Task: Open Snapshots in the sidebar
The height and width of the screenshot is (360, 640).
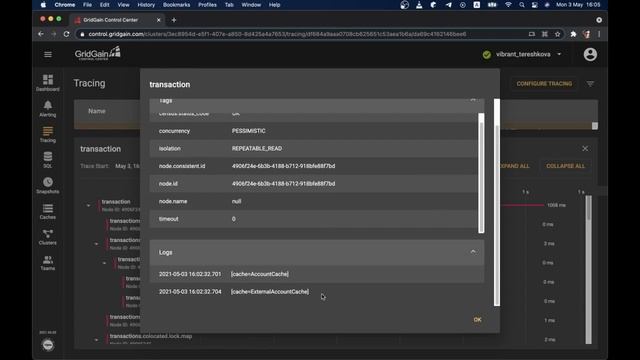Action: coord(48,185)
